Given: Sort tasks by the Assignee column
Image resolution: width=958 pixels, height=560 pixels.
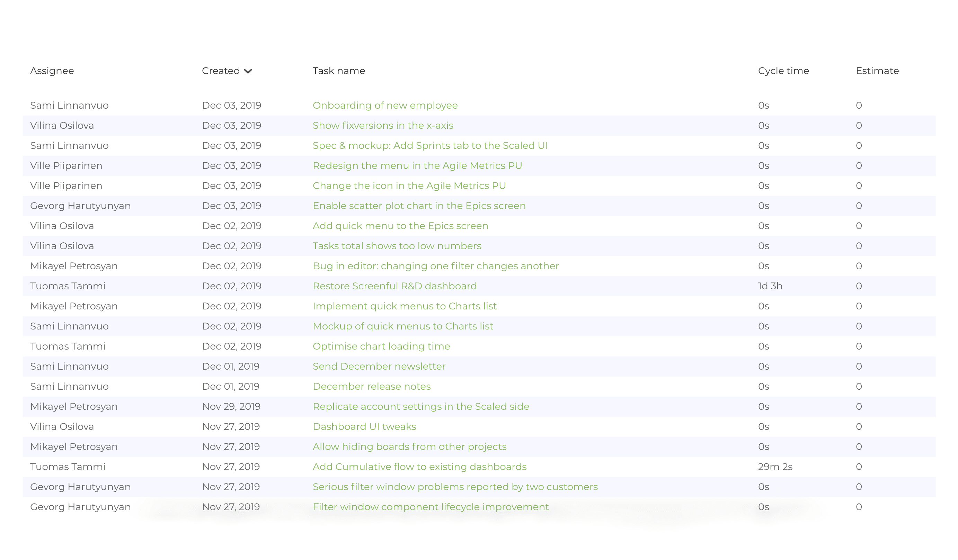Looking at the screenshot, I should tap(52, 71).
